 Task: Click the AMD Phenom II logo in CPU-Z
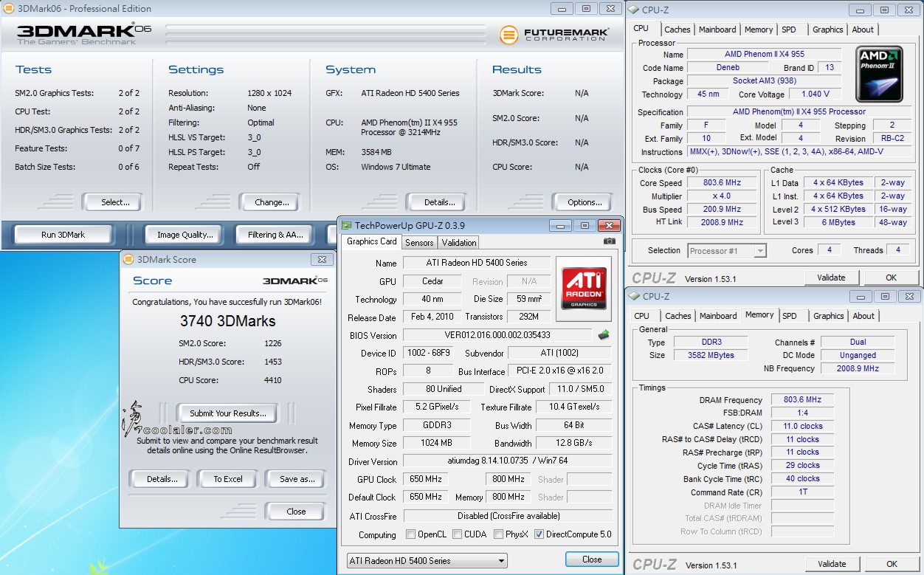click(x=879, y=75)
